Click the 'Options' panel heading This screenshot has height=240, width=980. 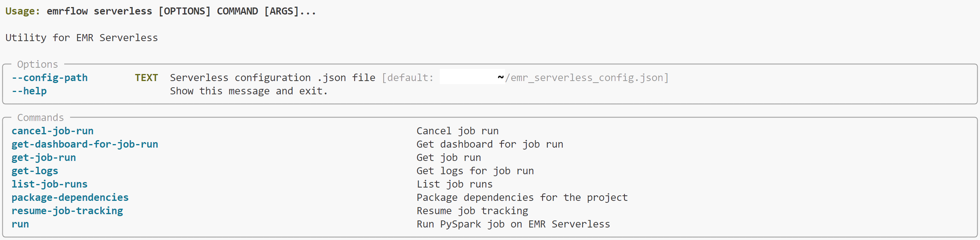click(38, 65)
